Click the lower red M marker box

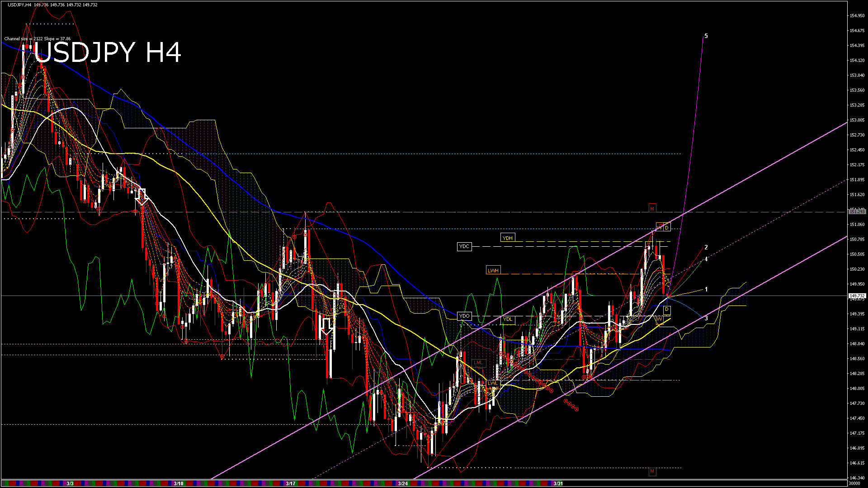pyautogui.click(x=652, y=471)
